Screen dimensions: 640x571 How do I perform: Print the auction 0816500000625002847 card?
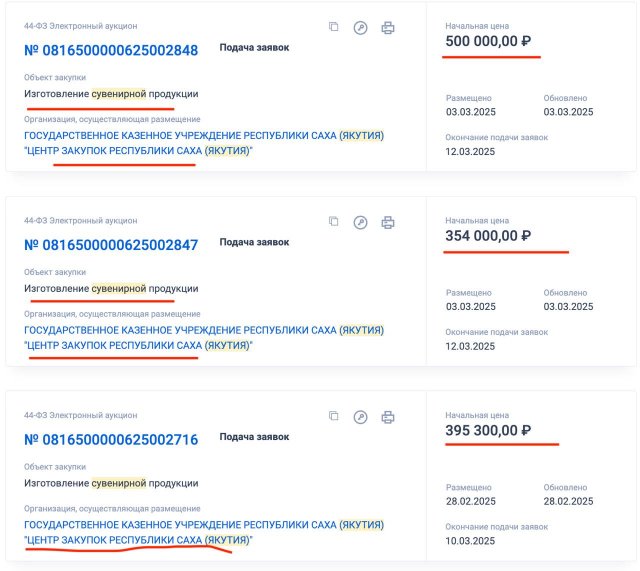point(388,222)
